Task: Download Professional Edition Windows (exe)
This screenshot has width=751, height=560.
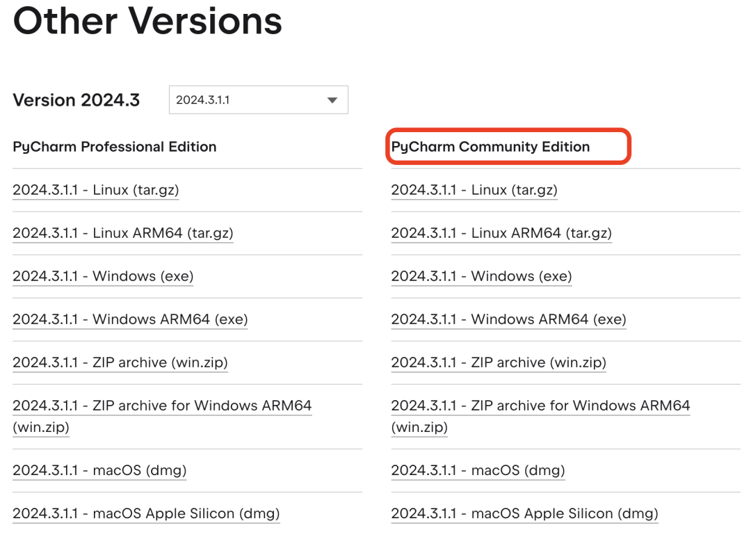Action: pos(103,276)
